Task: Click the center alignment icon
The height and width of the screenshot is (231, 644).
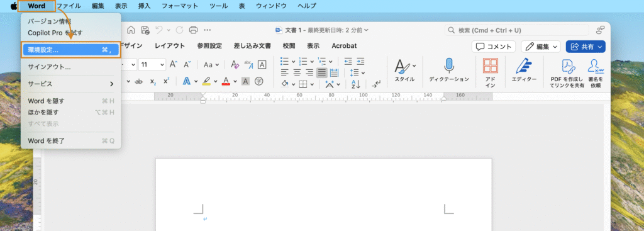Action: coord(297,73)
